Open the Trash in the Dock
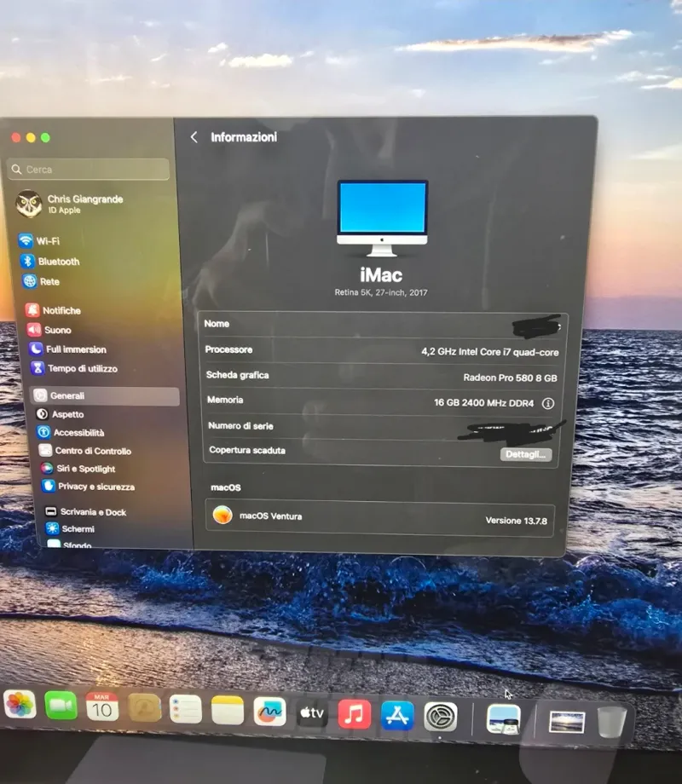Screen dimensions: 682x784 coord(611,722)
